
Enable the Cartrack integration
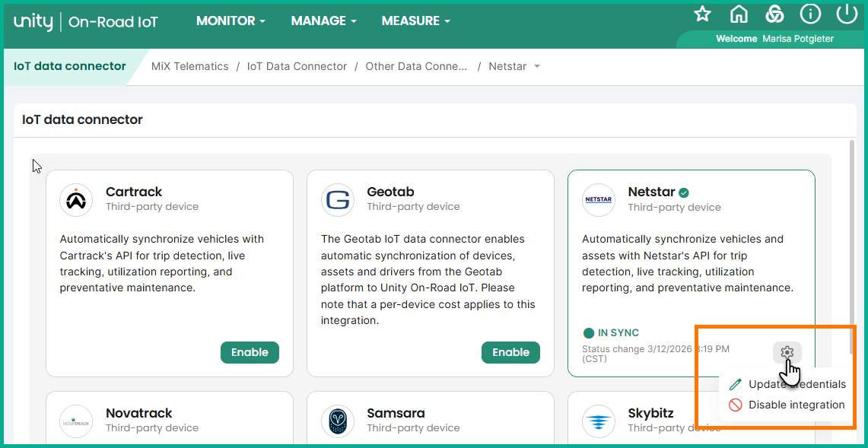(x=250, y=352)
